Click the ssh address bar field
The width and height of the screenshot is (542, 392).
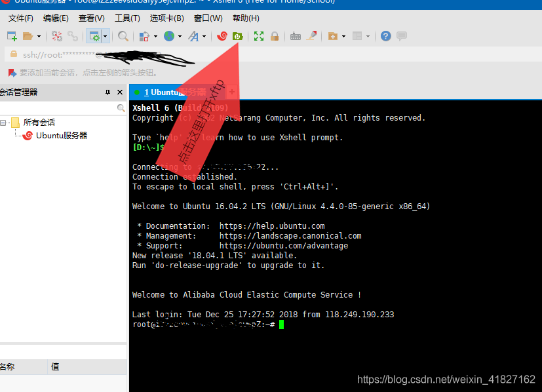tap(273, 54)
